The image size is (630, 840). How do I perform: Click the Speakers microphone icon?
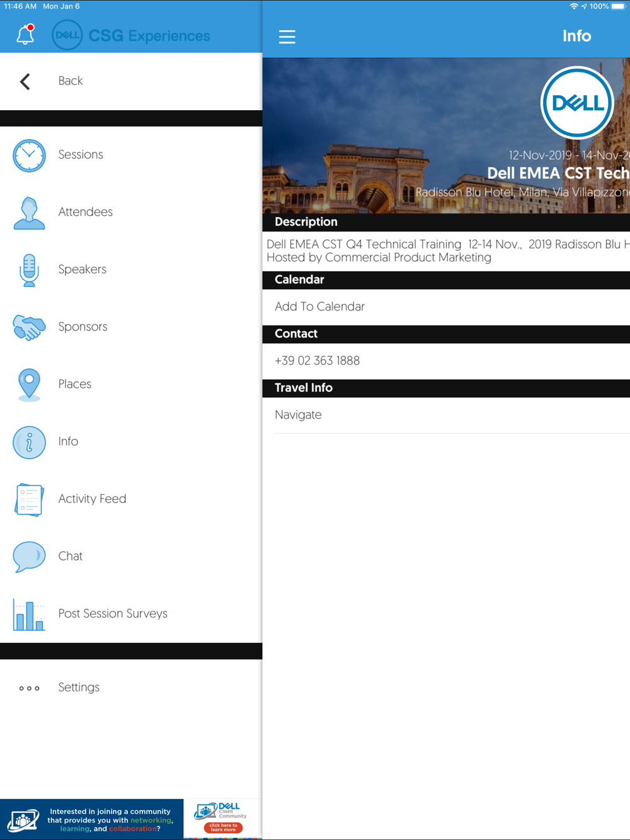click(29, 270)
